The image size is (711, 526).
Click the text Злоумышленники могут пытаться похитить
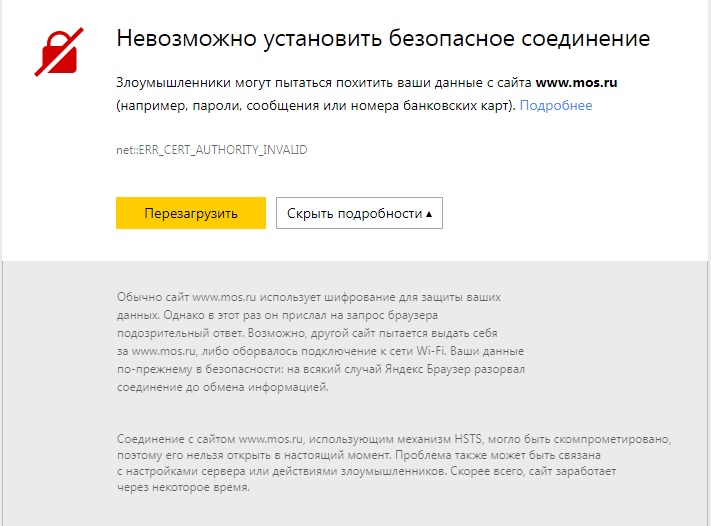click(x=254, y=83)
